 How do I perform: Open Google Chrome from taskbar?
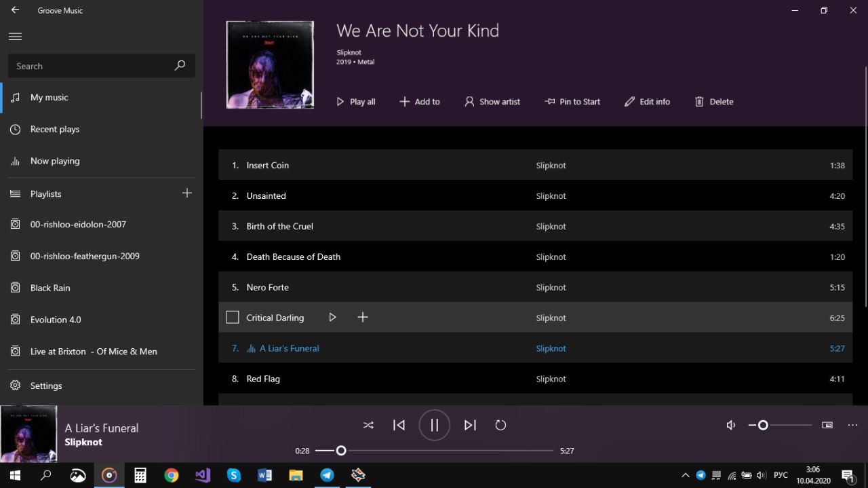172,475
